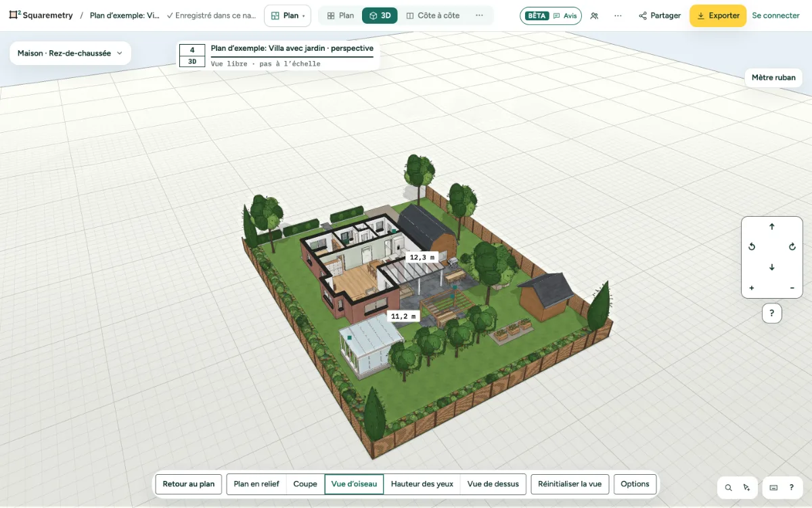The height and width of the screenshot is (508, 812).
Task: Open the bottom-right help question mark
Action: coord(791,488)
